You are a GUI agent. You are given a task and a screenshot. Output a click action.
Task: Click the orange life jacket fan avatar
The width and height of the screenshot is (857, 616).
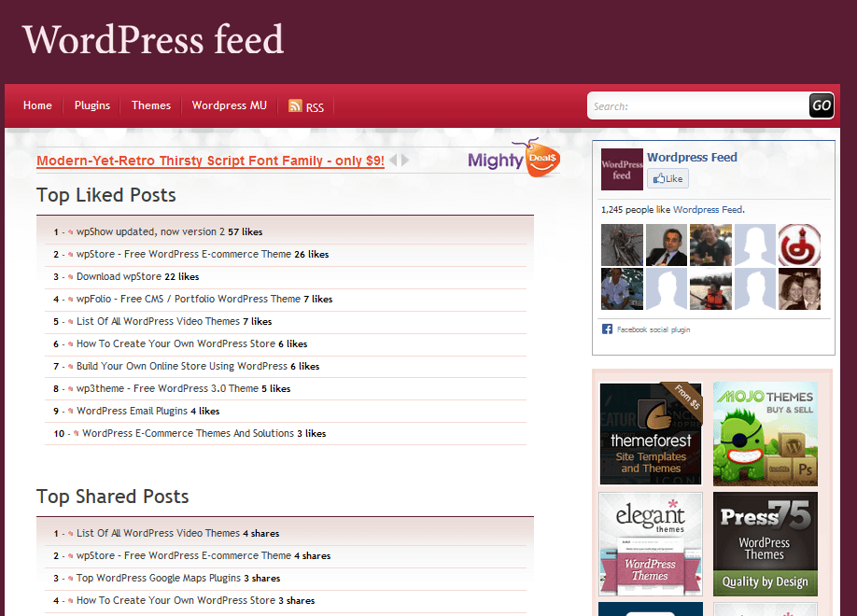coord(710,289)
